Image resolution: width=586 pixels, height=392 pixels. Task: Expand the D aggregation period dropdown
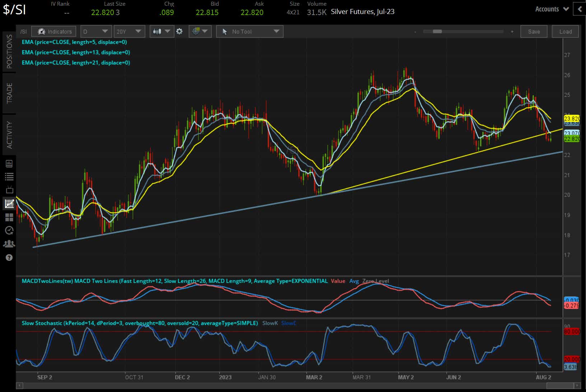(x=95, y=32)
